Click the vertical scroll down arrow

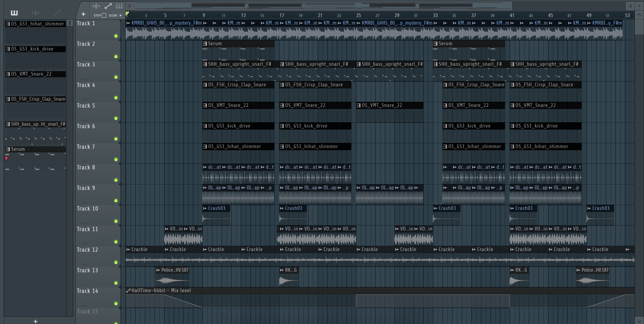tap(639, 320)
